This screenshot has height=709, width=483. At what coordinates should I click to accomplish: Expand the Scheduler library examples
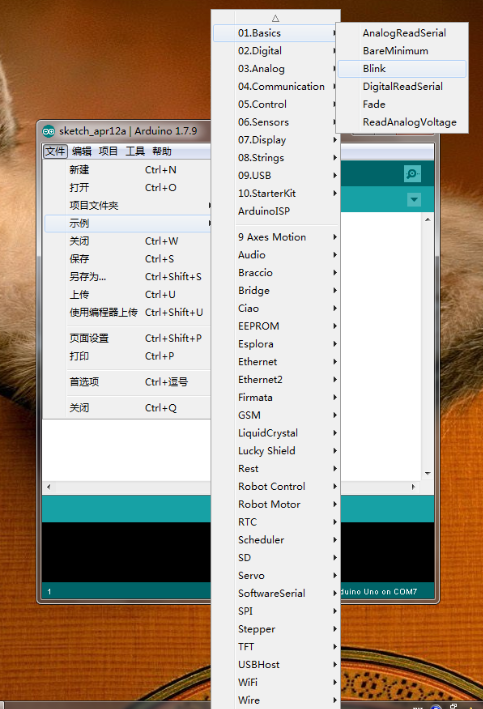click(x=275, y=540)
